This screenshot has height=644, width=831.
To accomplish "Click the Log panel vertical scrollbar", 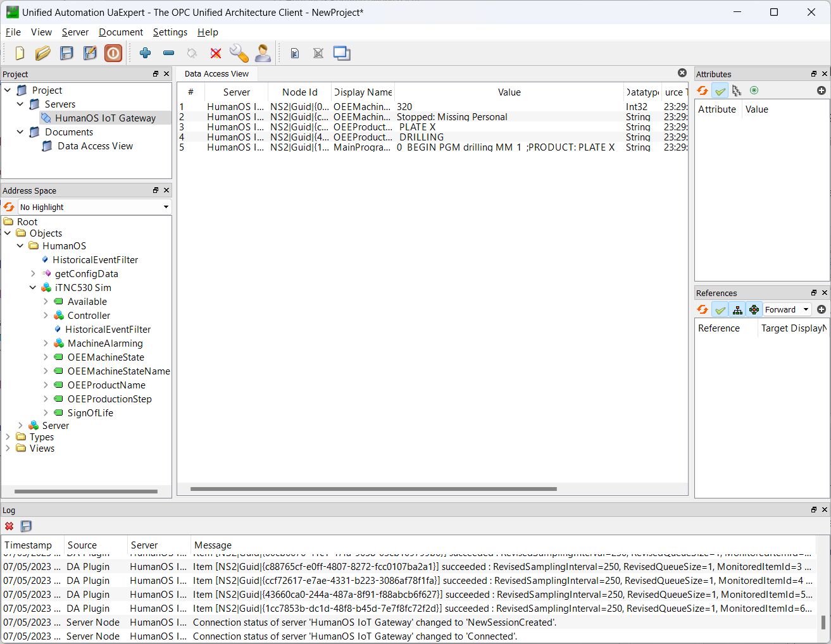I will pos(823,622).
